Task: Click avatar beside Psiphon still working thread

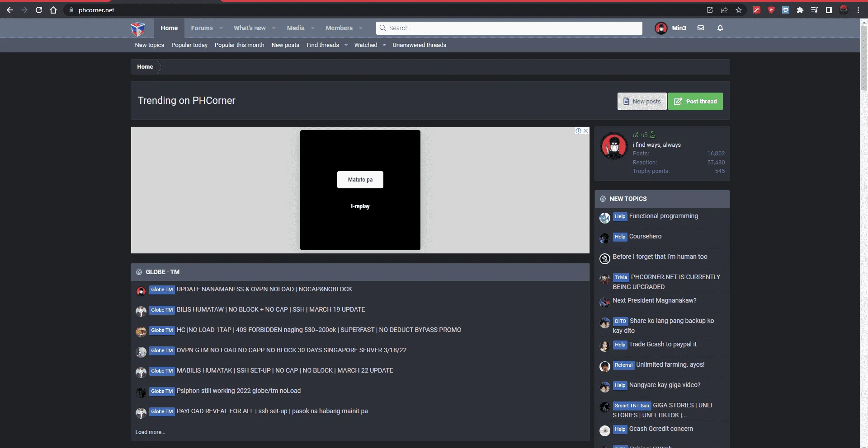Action: coord(141,393)
